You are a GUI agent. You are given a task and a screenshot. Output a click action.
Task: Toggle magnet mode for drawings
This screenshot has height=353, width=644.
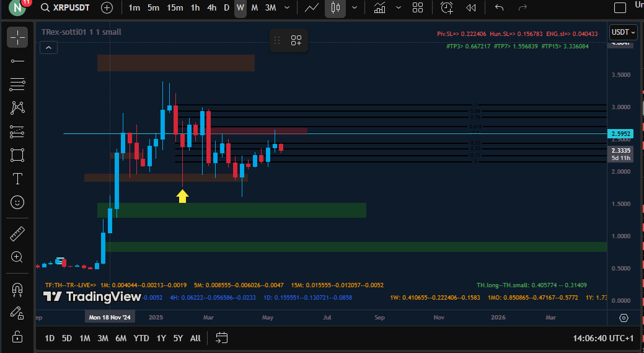click(x=17, y=289)
